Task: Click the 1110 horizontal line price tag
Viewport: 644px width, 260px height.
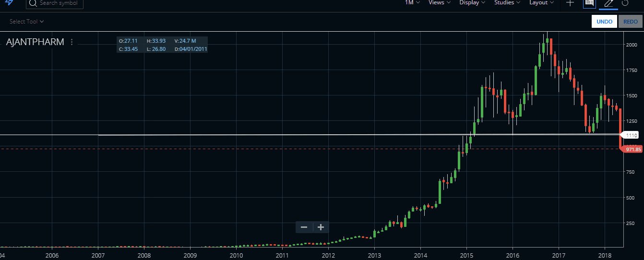Action: point(631,136)
